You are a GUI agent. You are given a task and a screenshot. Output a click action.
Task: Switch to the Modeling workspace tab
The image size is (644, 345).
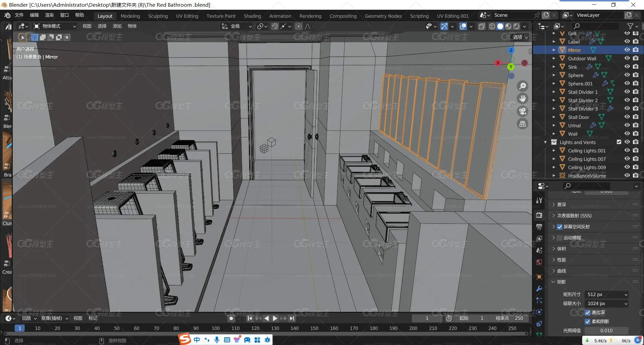click(x=130, y=16)
